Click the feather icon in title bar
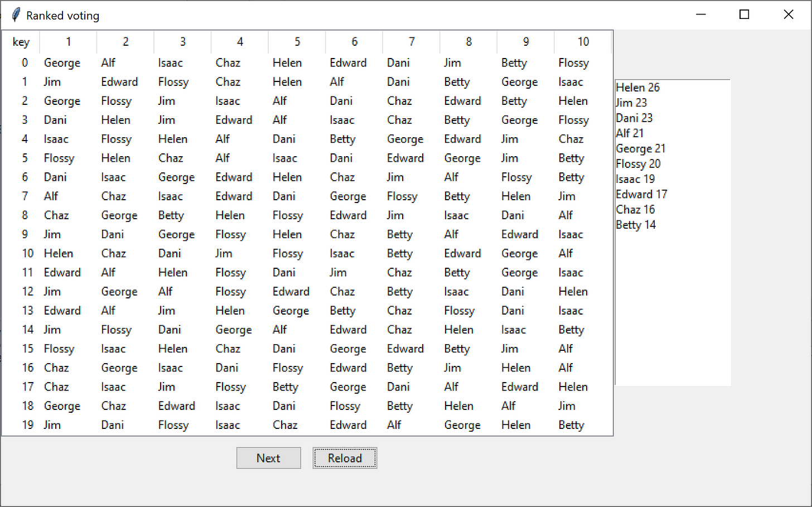812x507 pixels. pyautogui.click(x=16, y=15)
